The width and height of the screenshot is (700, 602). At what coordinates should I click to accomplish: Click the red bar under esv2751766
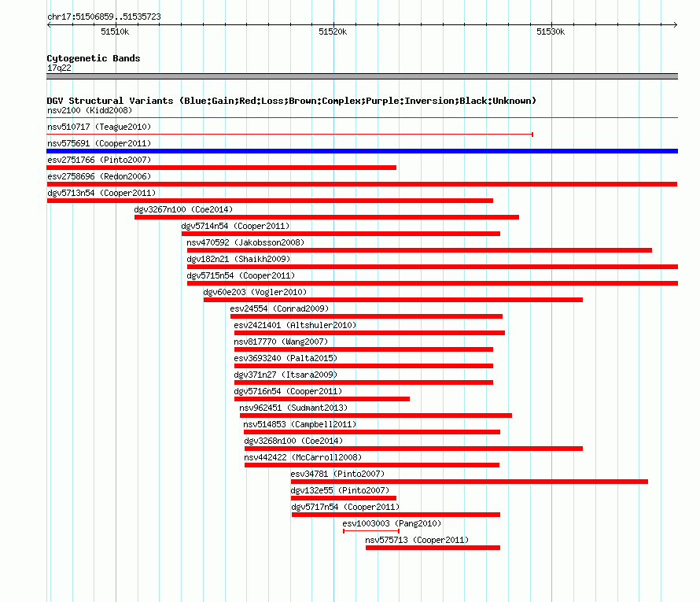point(222,168)
